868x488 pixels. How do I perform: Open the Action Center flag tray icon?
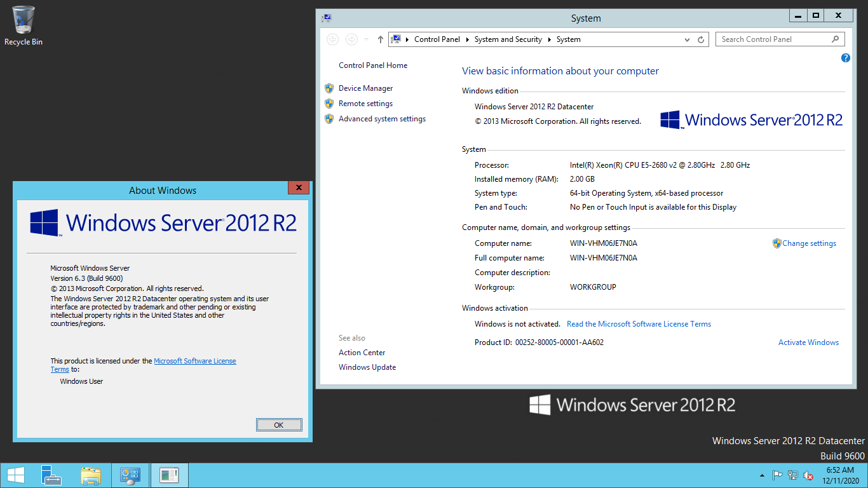777,475
